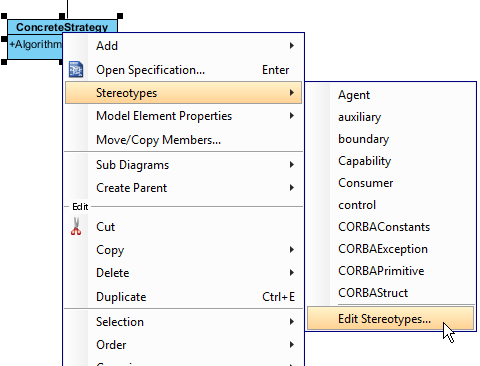Expand the Sub Diagrams submenu arrow
This screenshot has height=366, width=480.
292,165
